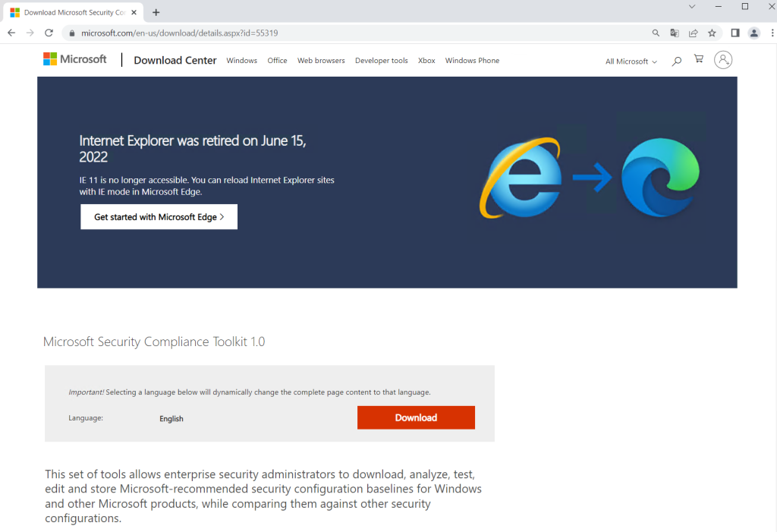Viewport: 777px width, 532px height.
Task: Open the shopping cart
Action: [x=699, y=59]
